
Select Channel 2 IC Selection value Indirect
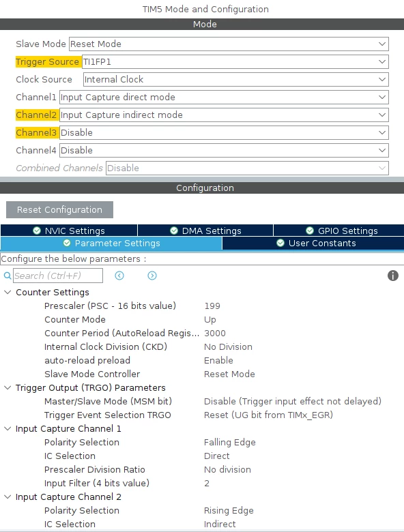click(220, 524)
